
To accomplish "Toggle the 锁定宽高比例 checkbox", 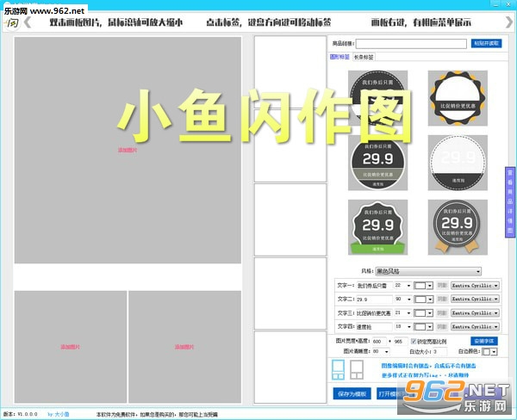I will [x=414, y=342].
